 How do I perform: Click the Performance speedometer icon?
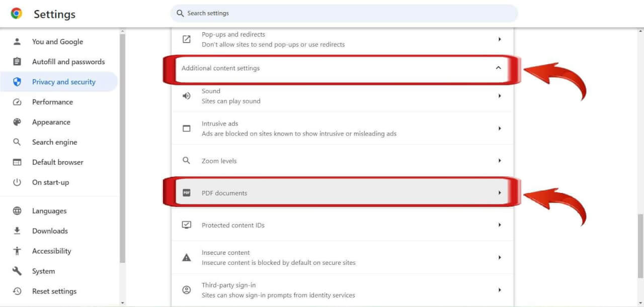(17, 102)
